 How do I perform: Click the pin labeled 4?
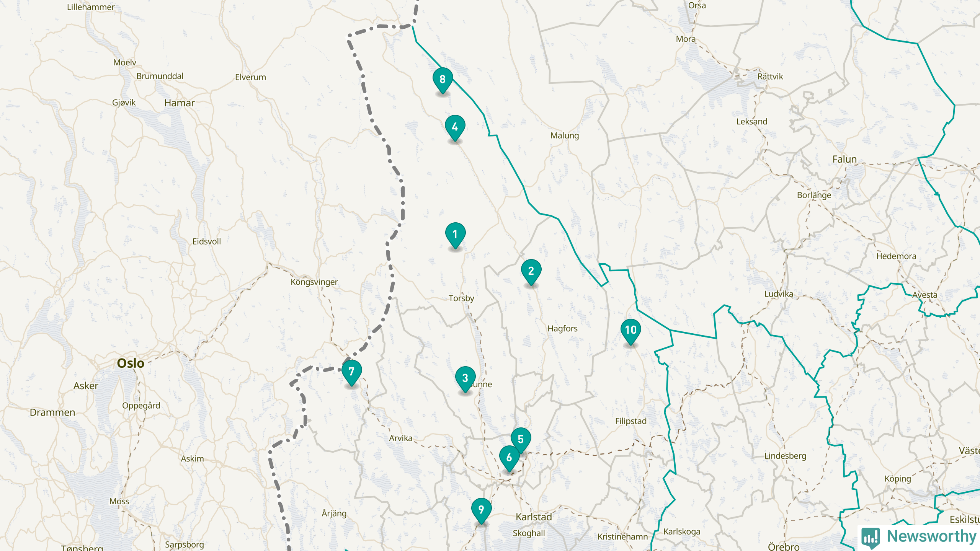point(455,128)
